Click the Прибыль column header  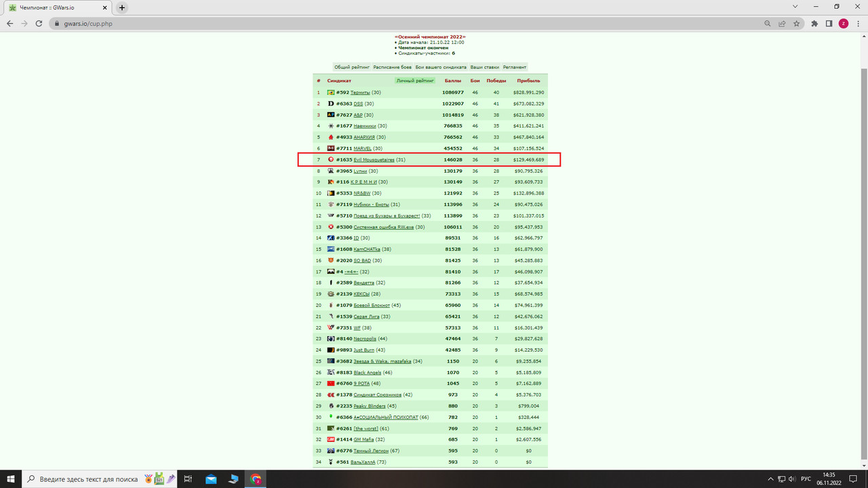pyautogui.click(x=528, y=81)
